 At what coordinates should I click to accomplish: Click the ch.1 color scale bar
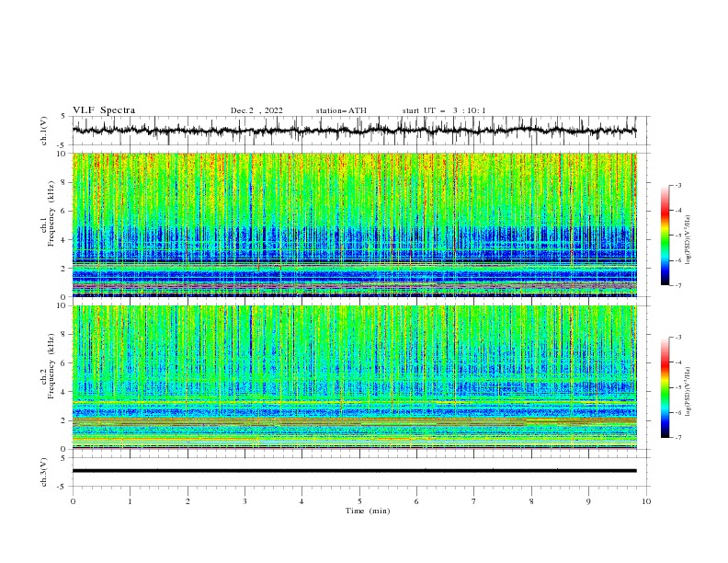tap(665, 236)
